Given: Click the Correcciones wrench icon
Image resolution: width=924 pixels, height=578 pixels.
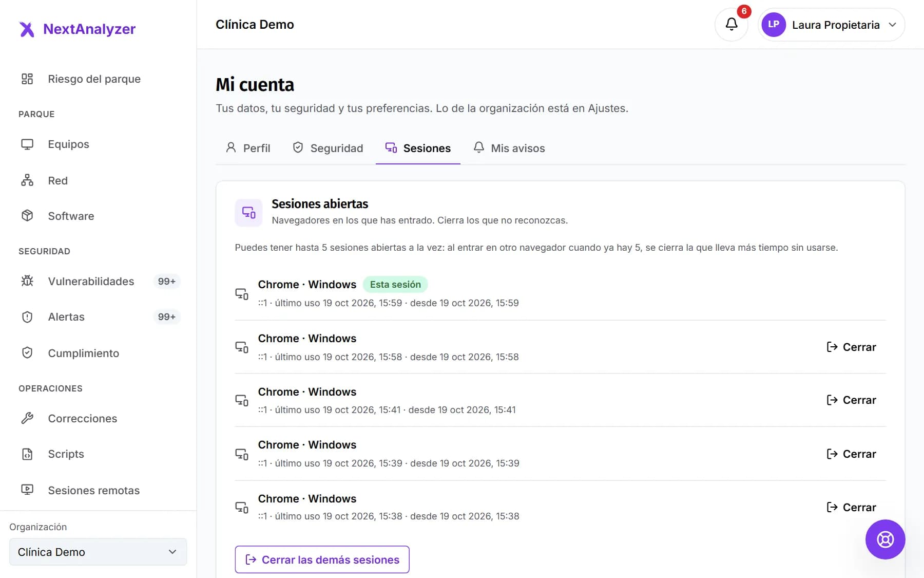Looking at the screenshot, I should (x=27, y=418).
